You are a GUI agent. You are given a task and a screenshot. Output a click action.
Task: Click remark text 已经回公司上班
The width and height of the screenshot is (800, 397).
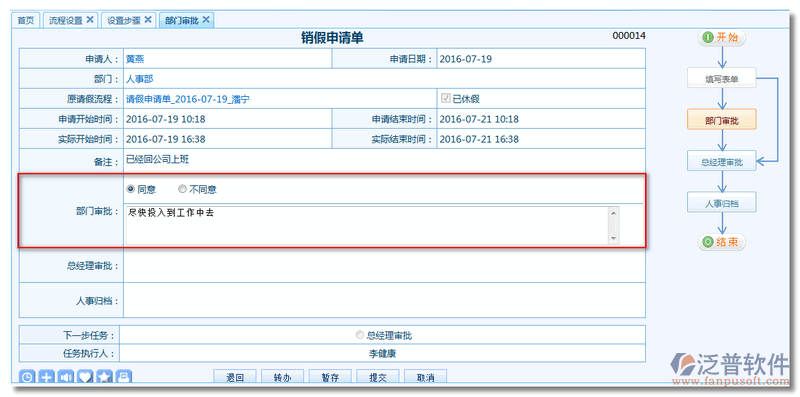click(157, 160)
